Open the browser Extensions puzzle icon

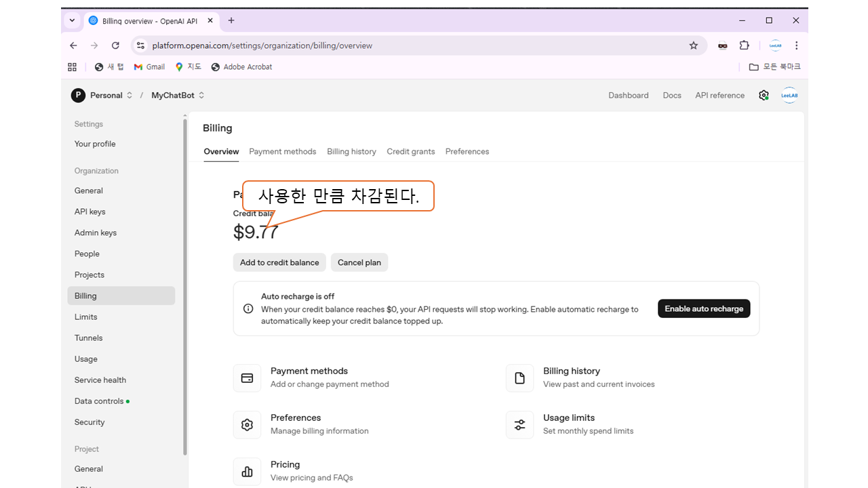coord(744,45)
